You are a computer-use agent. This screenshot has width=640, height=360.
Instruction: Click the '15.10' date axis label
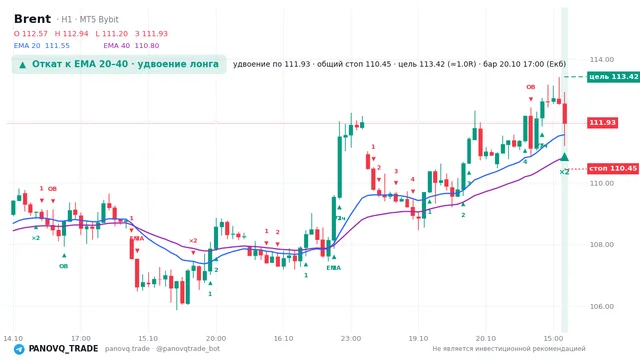(148, 339)
